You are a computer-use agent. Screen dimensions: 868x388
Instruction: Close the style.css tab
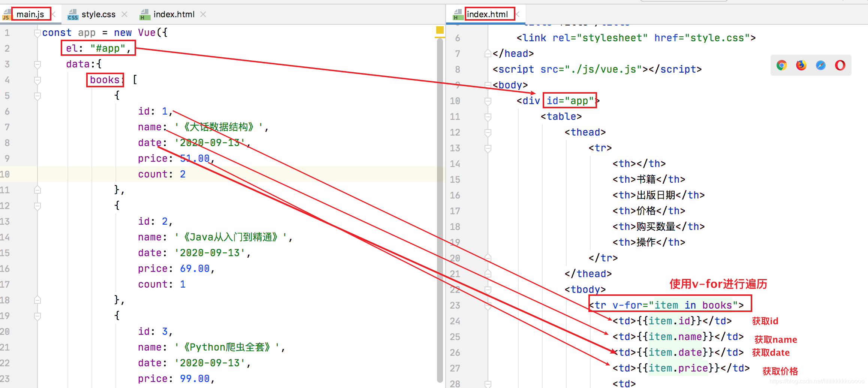(x=124, y=14)
